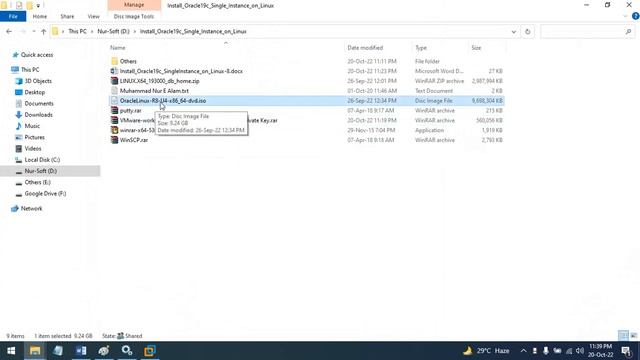
Task: Expand the ribbon with the chevron
Action: (x=625, y=16)
